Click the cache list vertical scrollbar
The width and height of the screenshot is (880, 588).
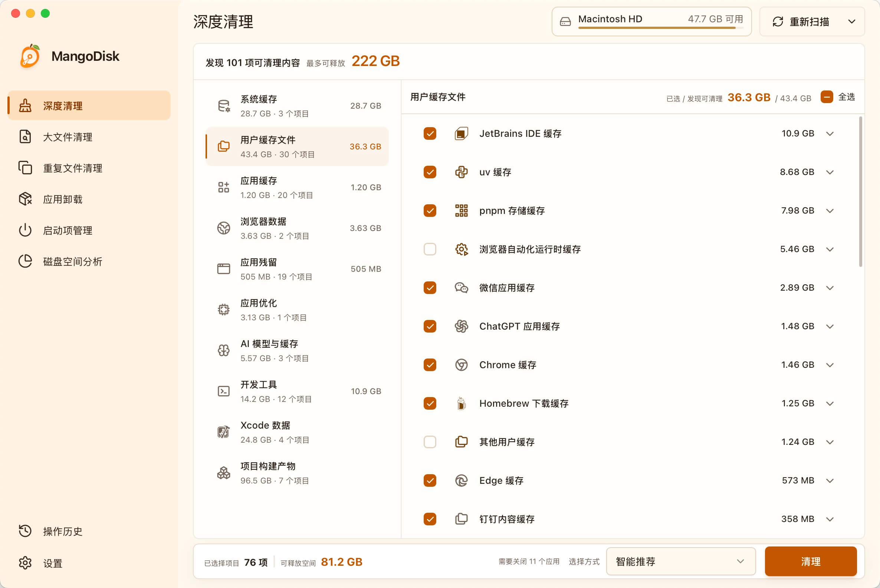tap(860, 192)
